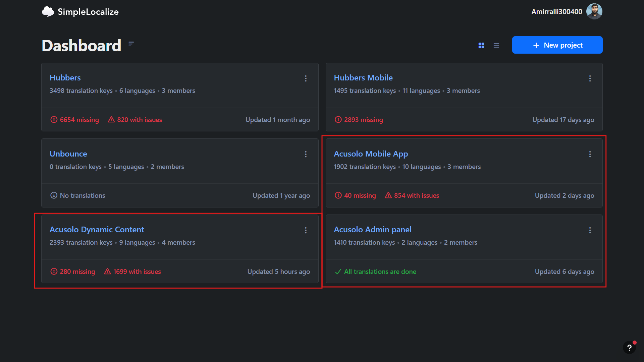The image size is (644, 362).
Task: Switch to list view layout
Action: point(496,45)
